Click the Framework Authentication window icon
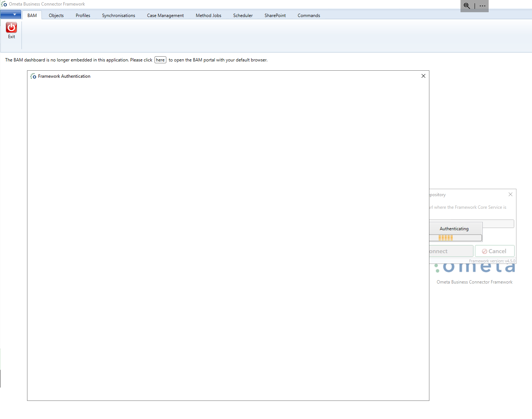Screen dimensions: 532x419 pyautogui.click(x=33, y=76)
